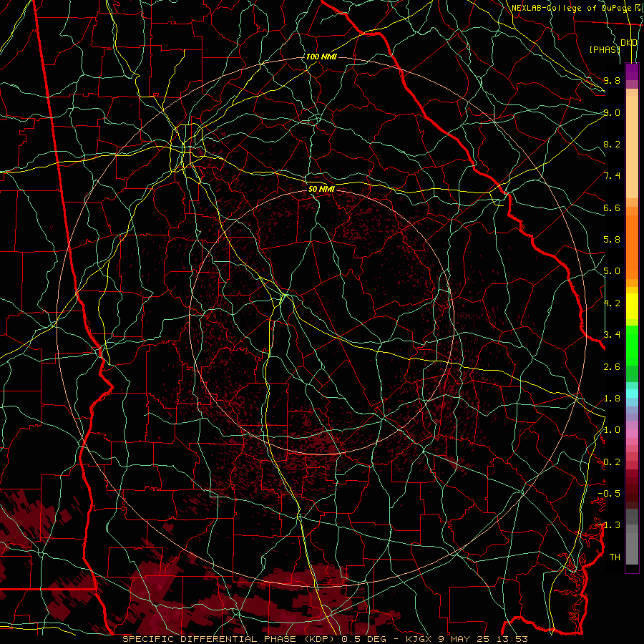Click the "50 NMI" range ring label
The height and width of the screenshot is (644, 644).
[321, 190]
